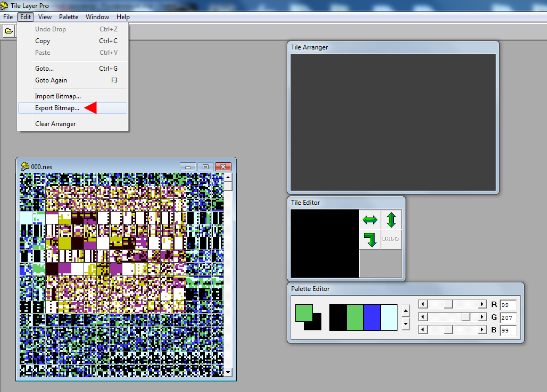Click Clear Arranger in the Edit menu
The image size is (547, 392).
(x=55, y=124)
